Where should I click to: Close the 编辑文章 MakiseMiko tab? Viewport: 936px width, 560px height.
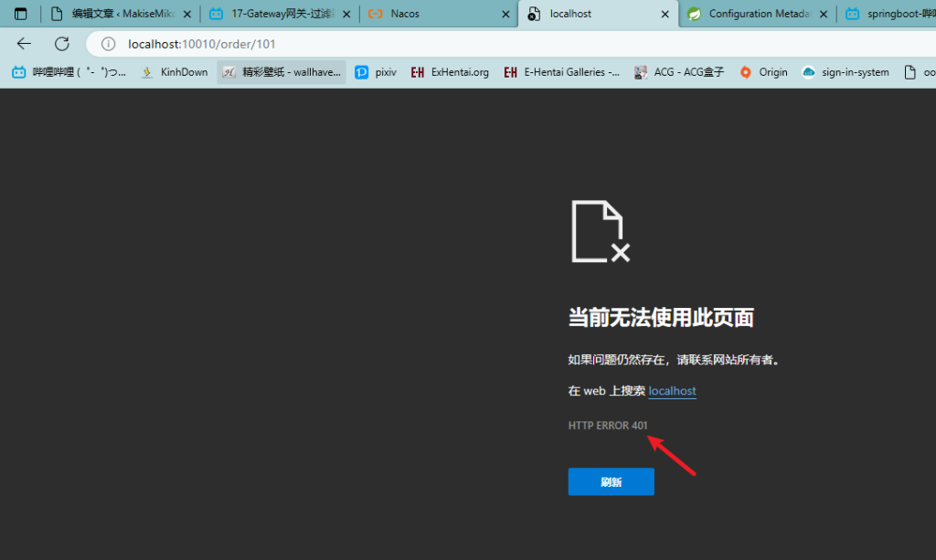coord(186,14)
